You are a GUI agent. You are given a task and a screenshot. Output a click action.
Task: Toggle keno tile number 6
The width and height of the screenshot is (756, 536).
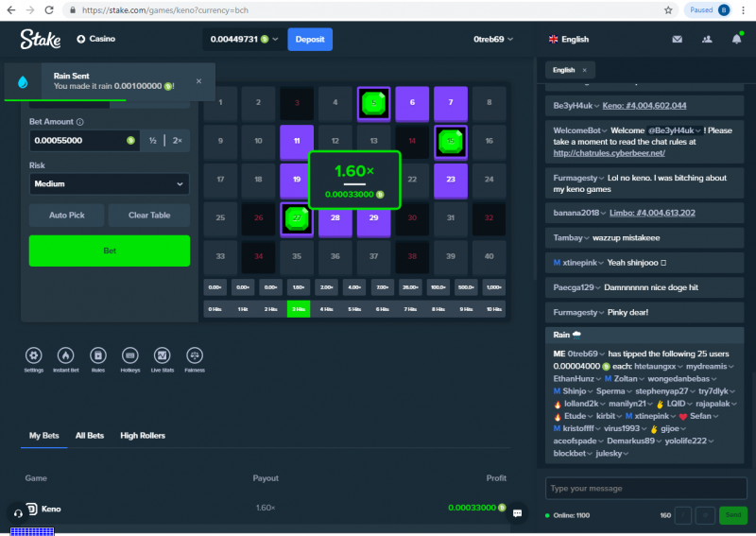coord(412,103)
